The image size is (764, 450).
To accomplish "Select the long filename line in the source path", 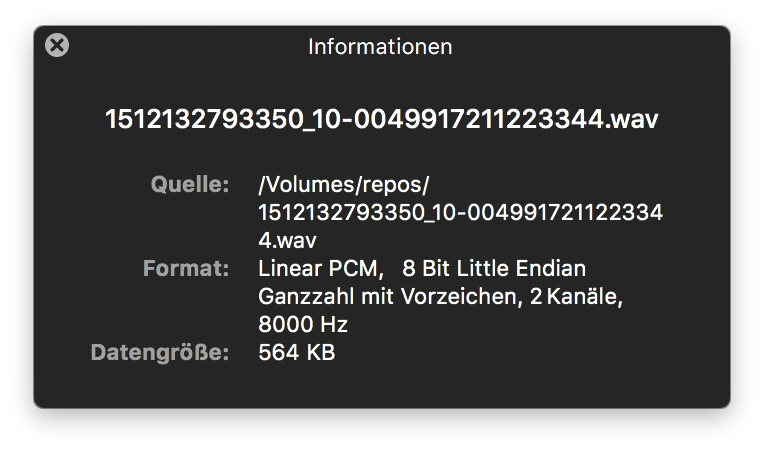I will pos(460,212).
